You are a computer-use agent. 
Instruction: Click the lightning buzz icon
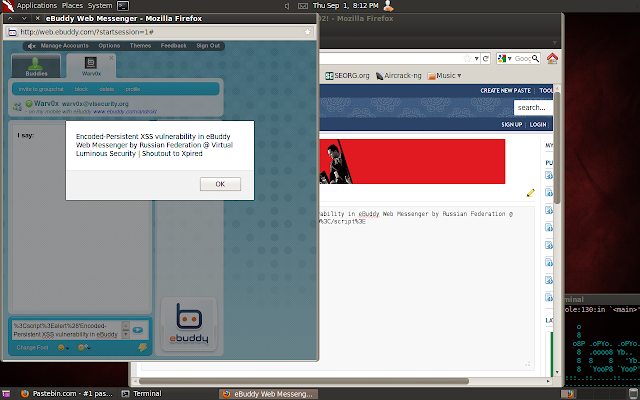tap(142, 347)
